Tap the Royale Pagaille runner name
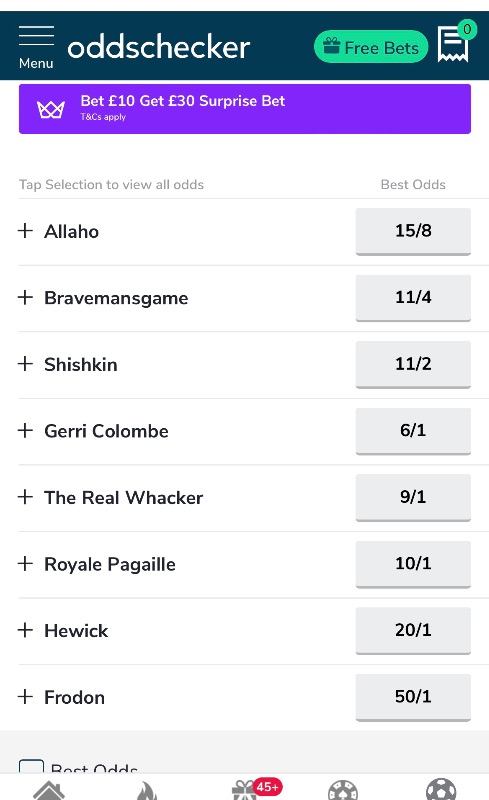Image resolution: width=489 pixels, height=800 pixels. pos(110,564)
